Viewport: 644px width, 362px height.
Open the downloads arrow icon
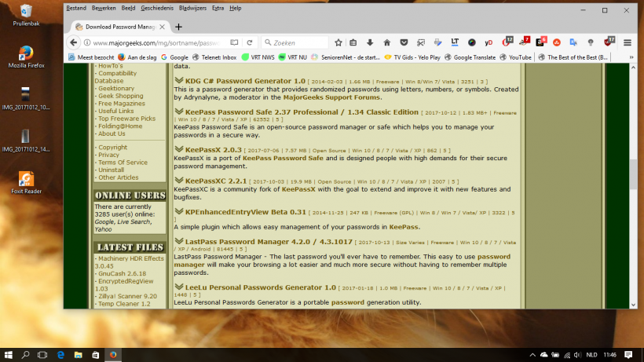(x=370, y=42)
